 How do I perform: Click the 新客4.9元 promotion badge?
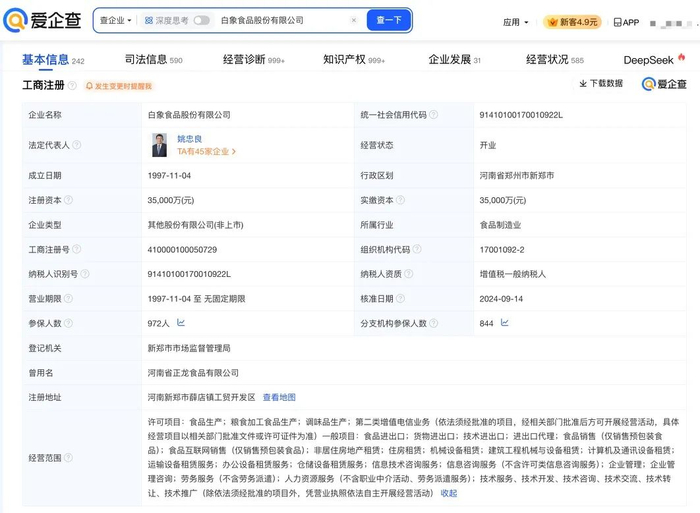tap(572, 22)
